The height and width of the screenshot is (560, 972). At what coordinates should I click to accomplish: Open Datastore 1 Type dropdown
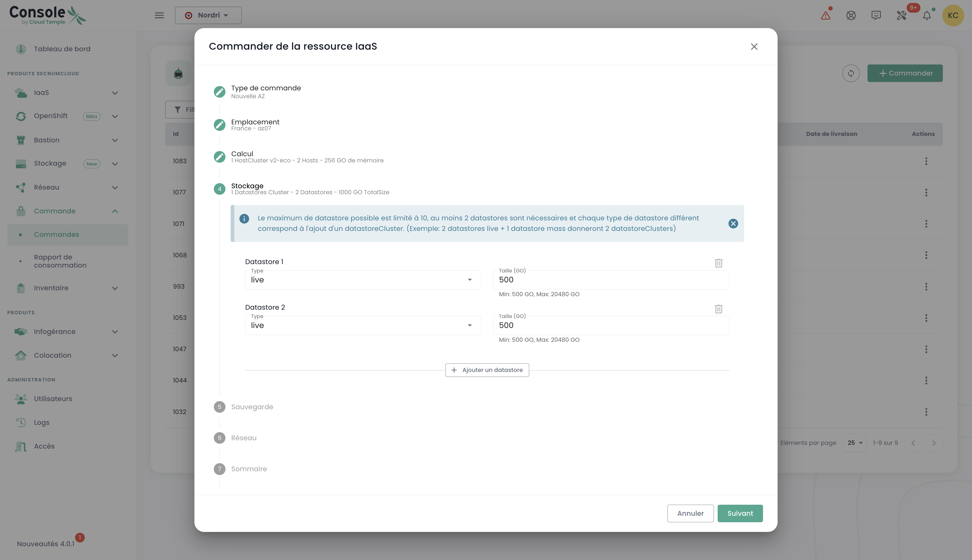coord(363,280)
